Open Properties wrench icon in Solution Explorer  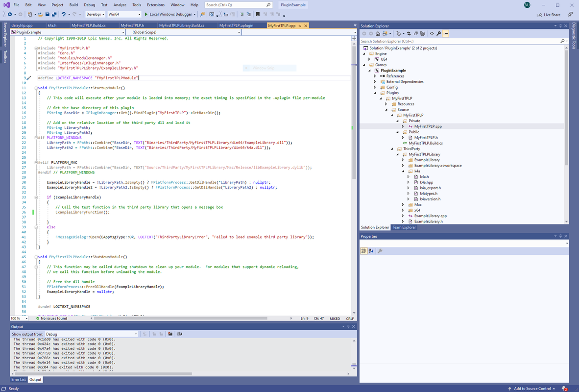pos(439,34)
